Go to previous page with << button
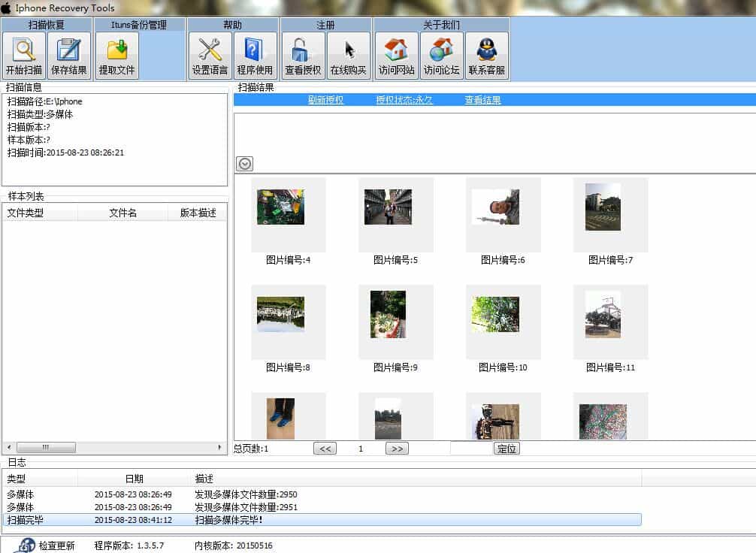Viewport: 756px width, 553px height. coord(325,449)
